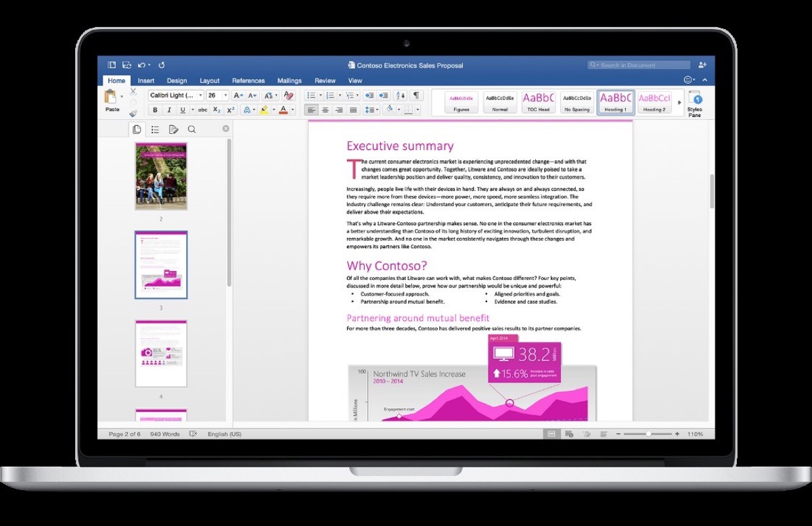This screenshot has width=812, height=526.
Task: Click the sidebar search magnifier icon
Action: (x=191, y=129)
